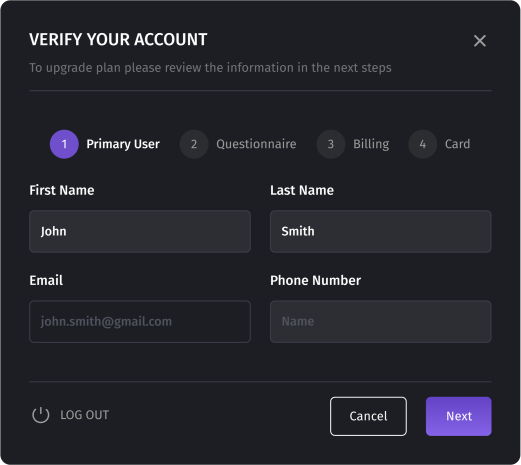Click into the Last Name field with Smith

coord(381,231)
